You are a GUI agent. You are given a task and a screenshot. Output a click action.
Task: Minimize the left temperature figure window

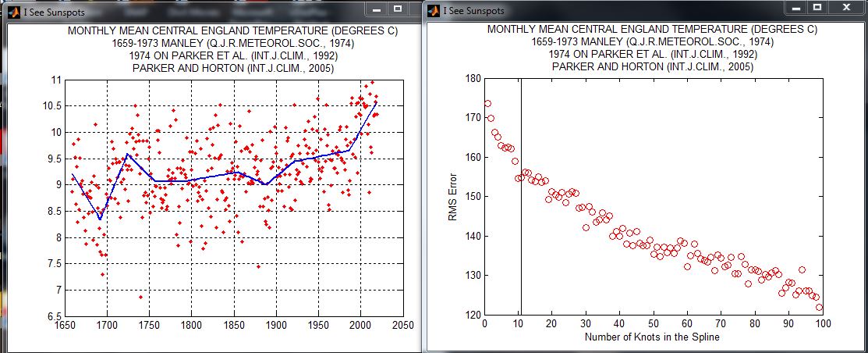377,9
